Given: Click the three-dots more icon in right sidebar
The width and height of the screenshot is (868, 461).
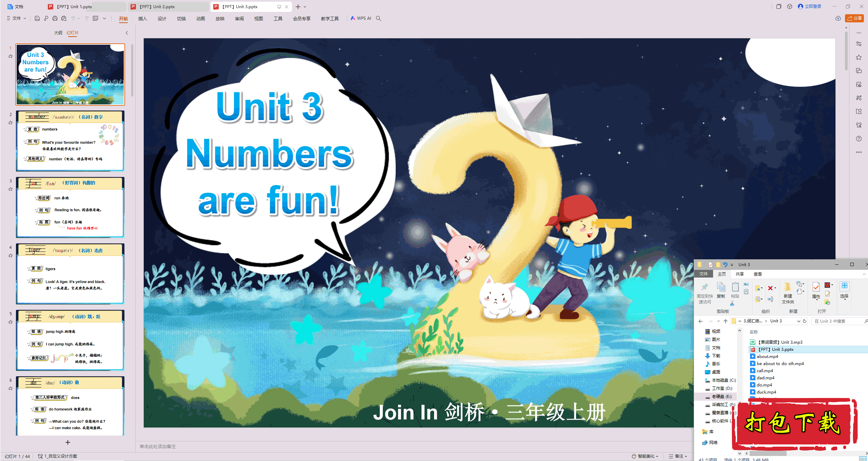Looking at the screenshot, I should [859, 152].
